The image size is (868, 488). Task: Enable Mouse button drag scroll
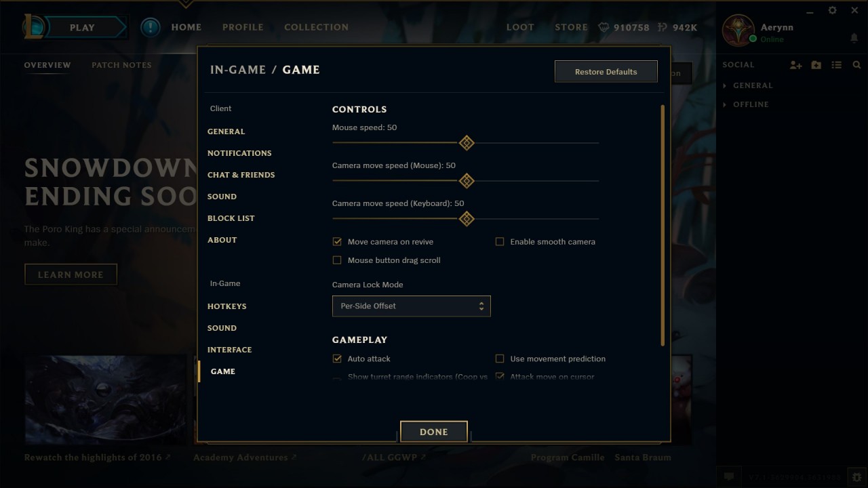(x=337, y=260)
